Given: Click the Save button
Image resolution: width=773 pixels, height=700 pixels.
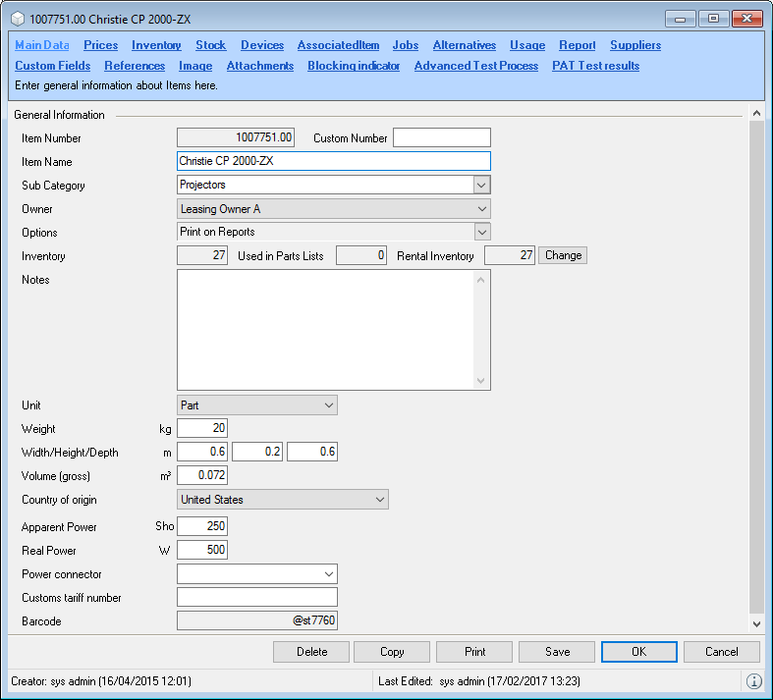Looking at the screenshot, I should point(557,652).
